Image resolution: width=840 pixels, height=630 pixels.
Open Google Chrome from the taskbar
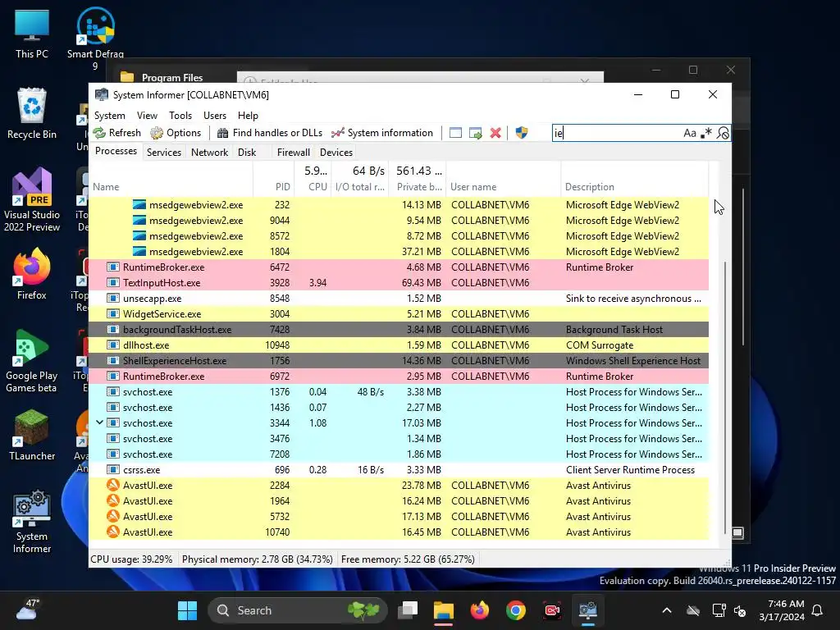516,610
